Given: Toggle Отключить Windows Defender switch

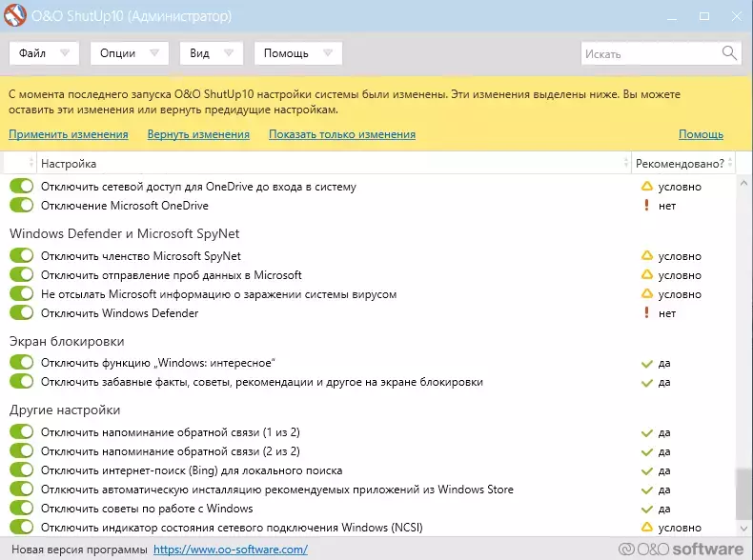Looking at the screenshot, I should (22, 313).
